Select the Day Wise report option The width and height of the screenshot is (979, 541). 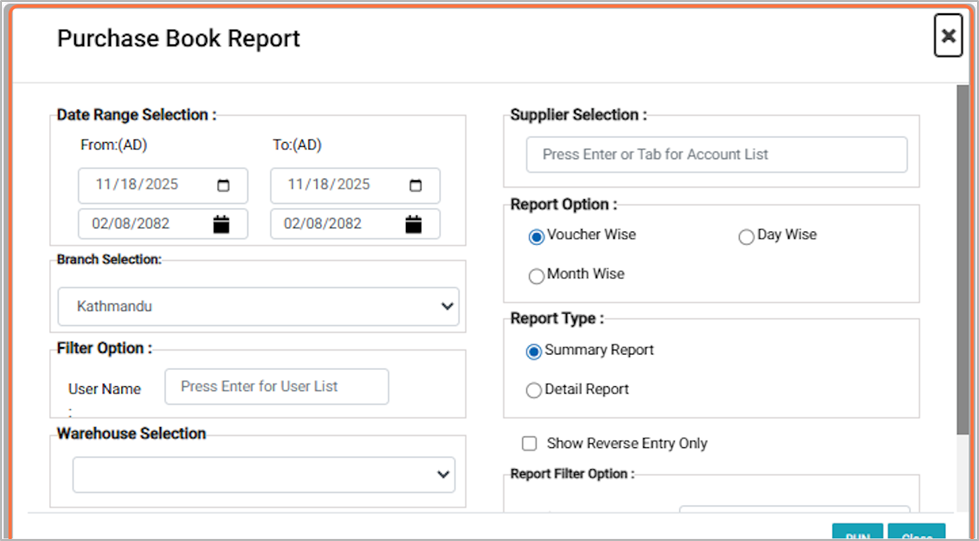[x=746, y=237]
